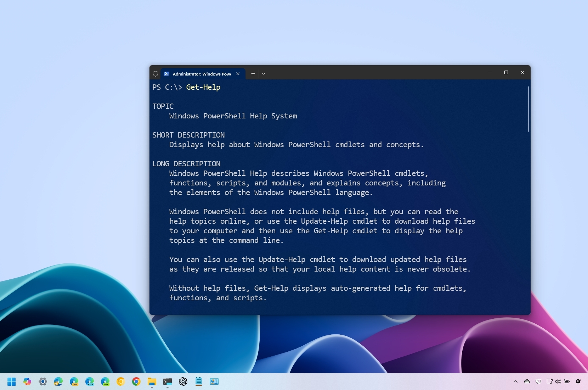
Task: Open the Windows Start menu
Action: [12, 381]
